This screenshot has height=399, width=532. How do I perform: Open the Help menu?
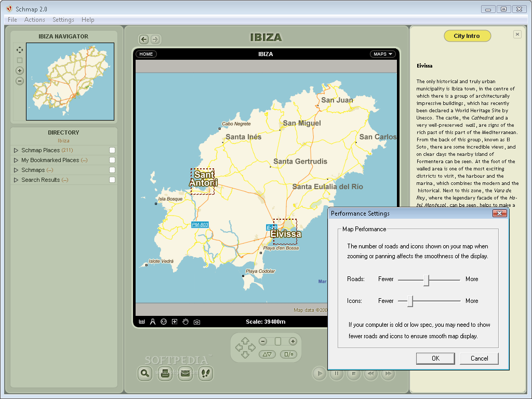(x=88, y=20)
